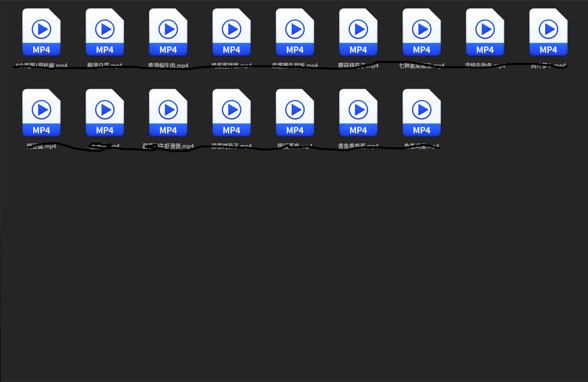
Task: Select the 鱼香鸡蛋.mp4 file icon
Action: (422, 113)
